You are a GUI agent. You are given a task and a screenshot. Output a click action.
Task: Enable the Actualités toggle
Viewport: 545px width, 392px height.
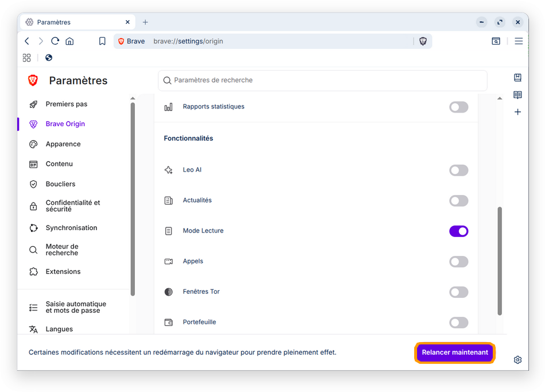coord(458,201)
